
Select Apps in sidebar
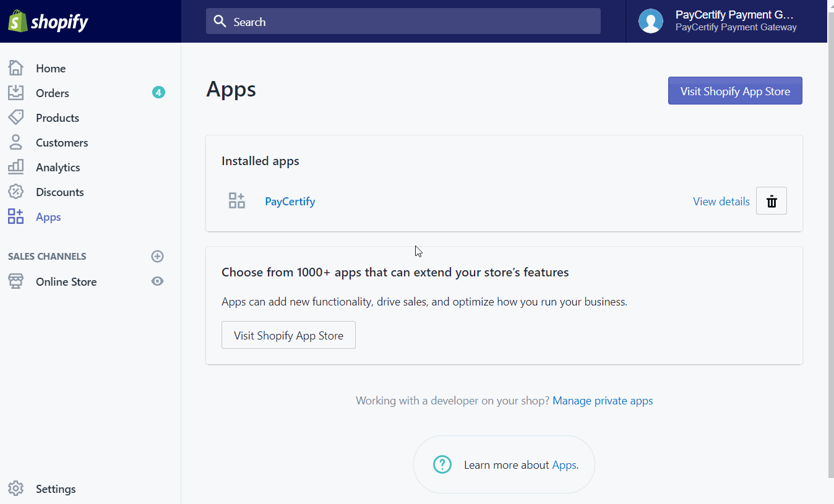click(x=48, y=217)
